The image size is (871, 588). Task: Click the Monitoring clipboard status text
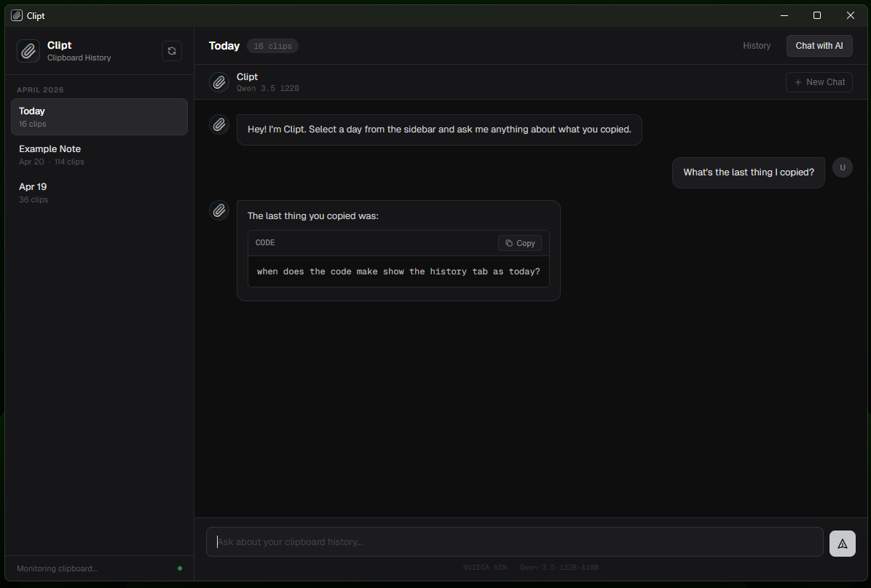[x=58, y=568]
